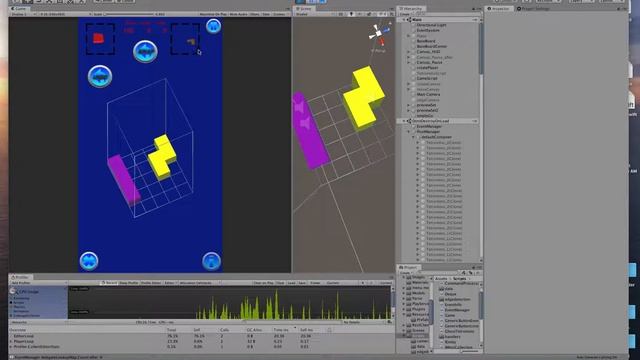640x360 pixels.
Task: Open the EventManager script asset
Action: pos(457,310)
